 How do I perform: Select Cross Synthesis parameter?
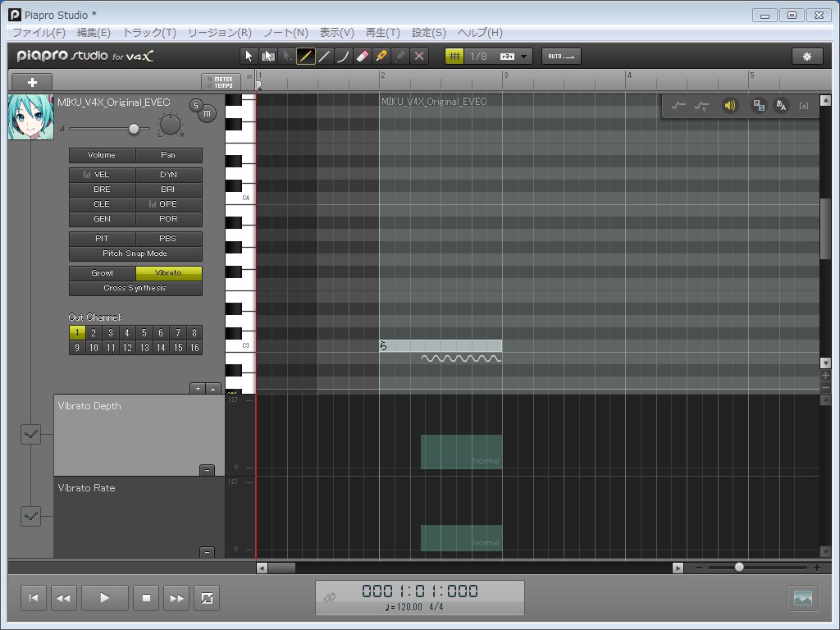coord(135,288)
